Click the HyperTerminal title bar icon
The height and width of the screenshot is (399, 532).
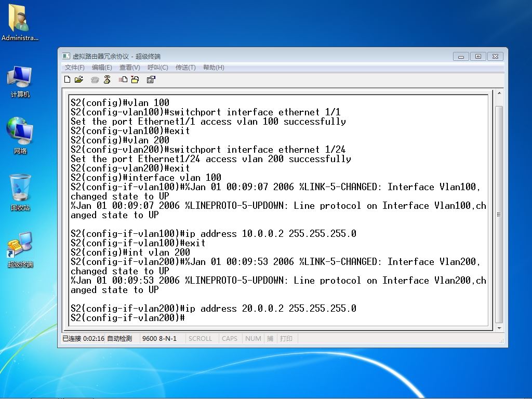click(x=66, y=56)
